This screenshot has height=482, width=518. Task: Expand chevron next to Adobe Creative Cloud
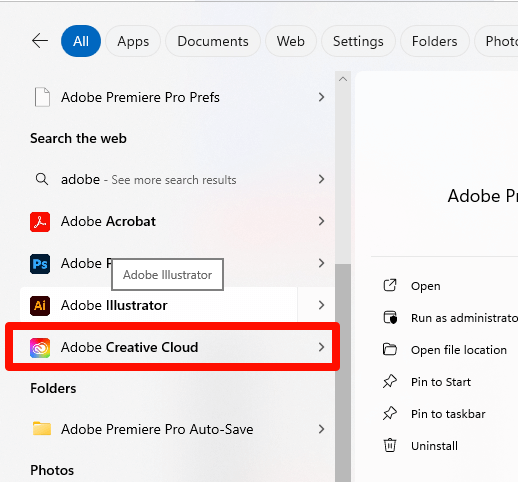[321, 347]
